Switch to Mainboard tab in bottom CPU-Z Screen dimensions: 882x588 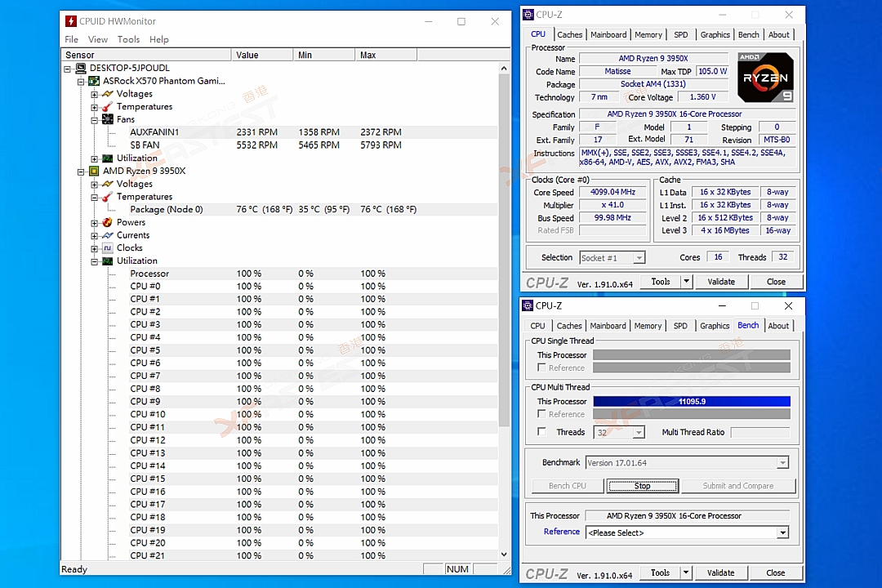point(608,326)
